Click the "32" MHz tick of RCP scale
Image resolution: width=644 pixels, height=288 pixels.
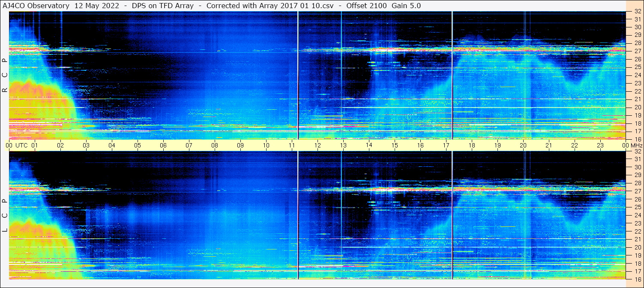[x=637, y=11]
